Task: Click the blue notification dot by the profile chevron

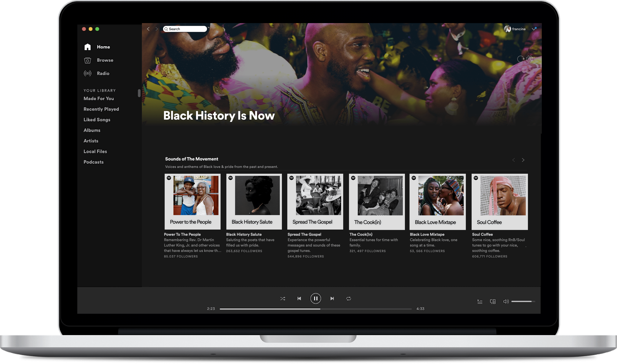Action: (x=536, y=28)
